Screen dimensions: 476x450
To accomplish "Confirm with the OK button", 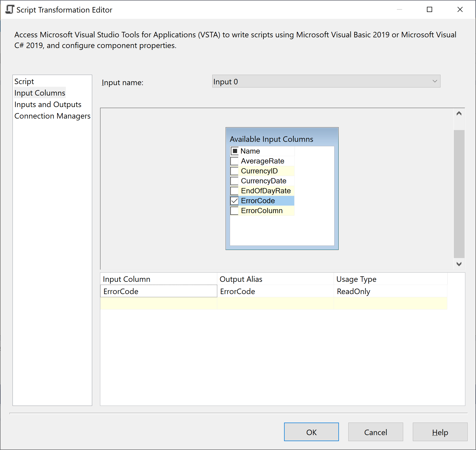I will 311,432.
